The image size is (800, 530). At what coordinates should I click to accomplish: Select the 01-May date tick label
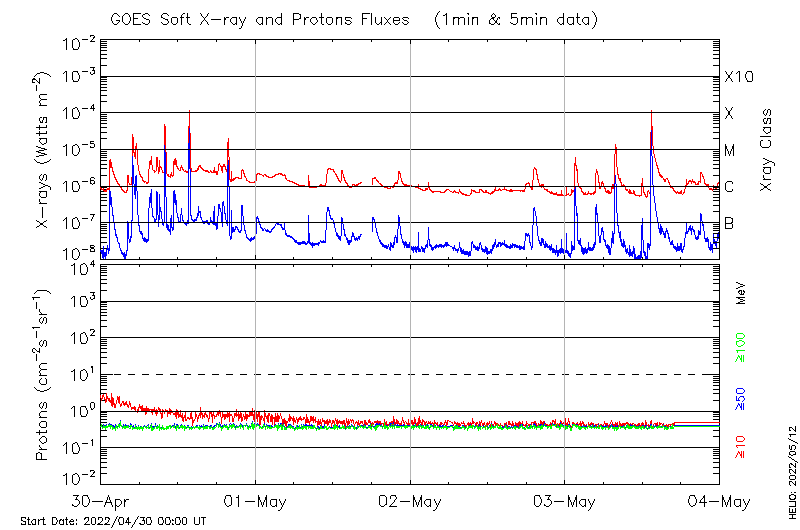pos(255,501)
